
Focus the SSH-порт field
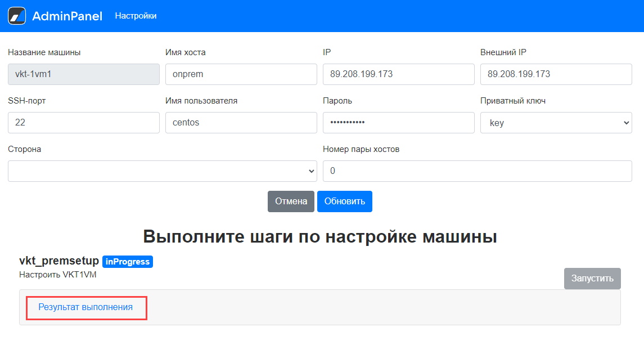tap(83, 123)
